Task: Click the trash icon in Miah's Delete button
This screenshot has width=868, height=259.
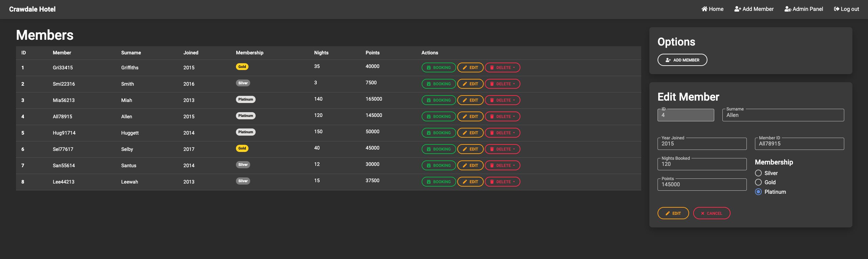Action: click(492, 100)
